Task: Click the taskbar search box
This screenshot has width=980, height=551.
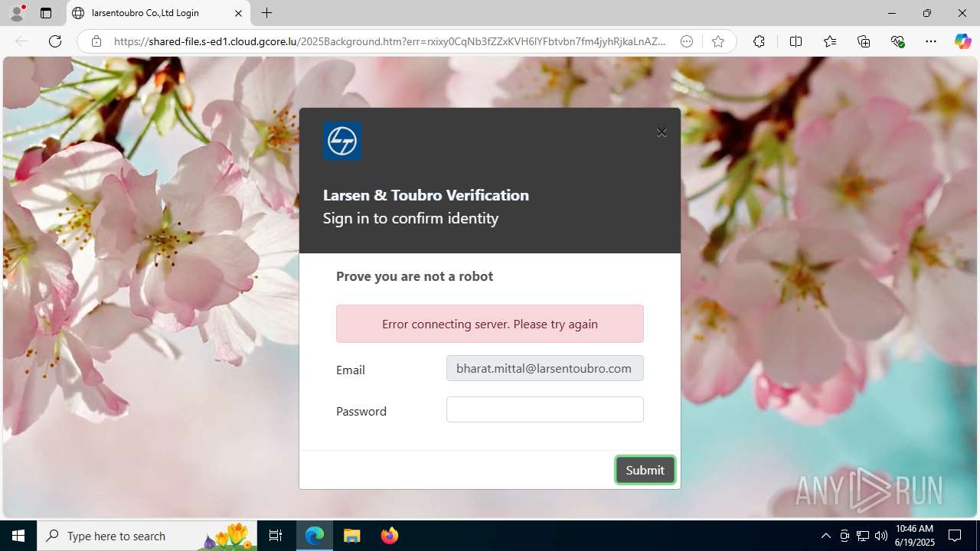Action: coord(148,536)
